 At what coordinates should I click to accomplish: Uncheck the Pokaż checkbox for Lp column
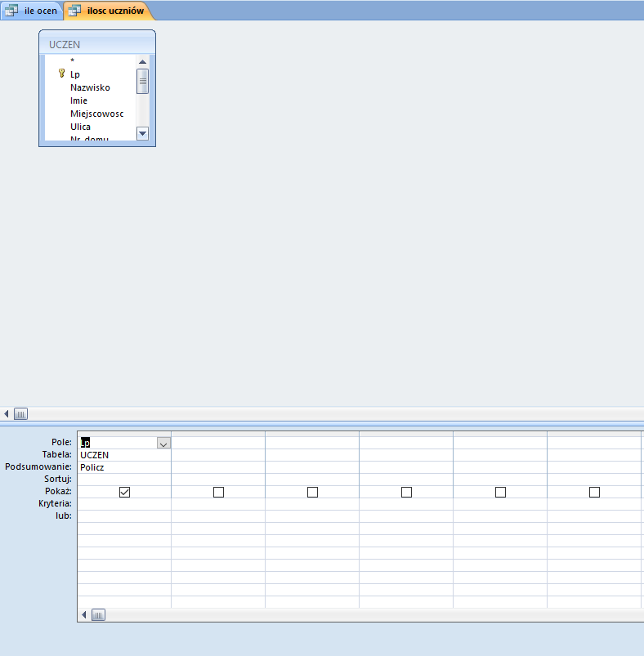[x=124, y=492]
